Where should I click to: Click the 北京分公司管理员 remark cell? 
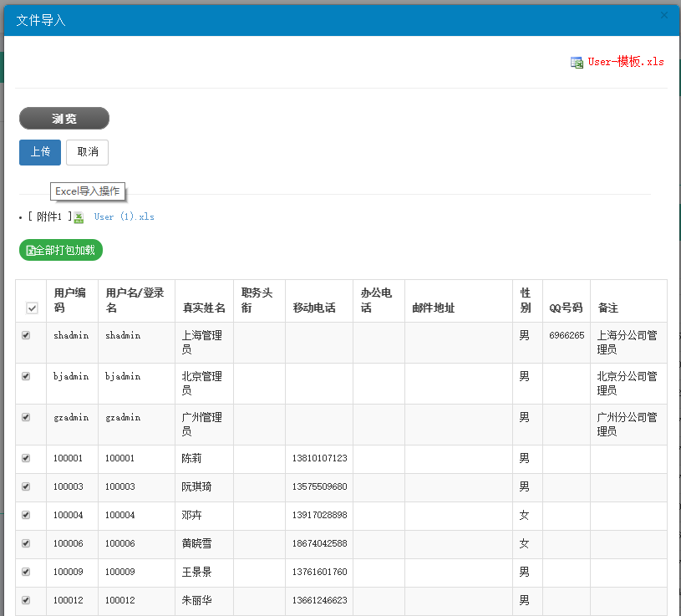point(628,383)
